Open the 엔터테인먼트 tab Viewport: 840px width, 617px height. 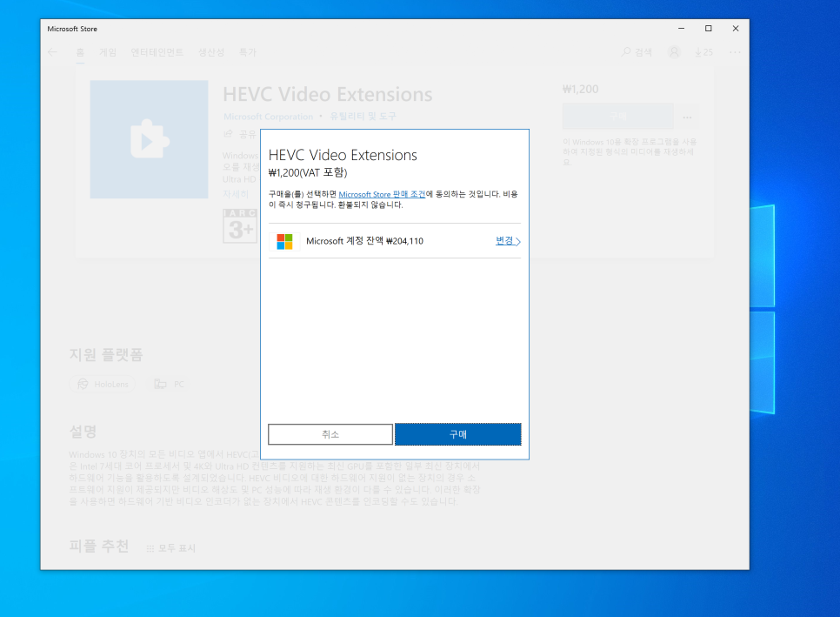(157, 52)
